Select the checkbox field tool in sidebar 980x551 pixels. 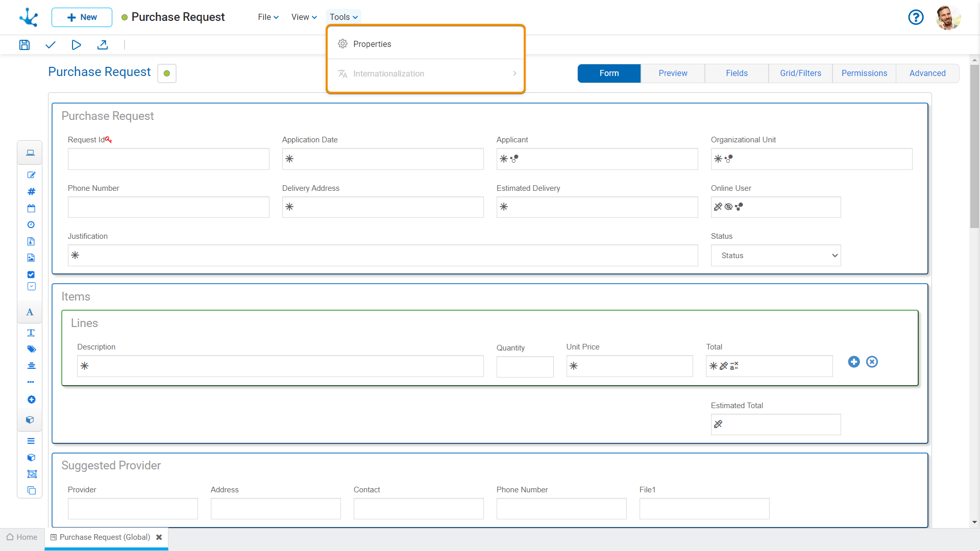click(31, 274)
